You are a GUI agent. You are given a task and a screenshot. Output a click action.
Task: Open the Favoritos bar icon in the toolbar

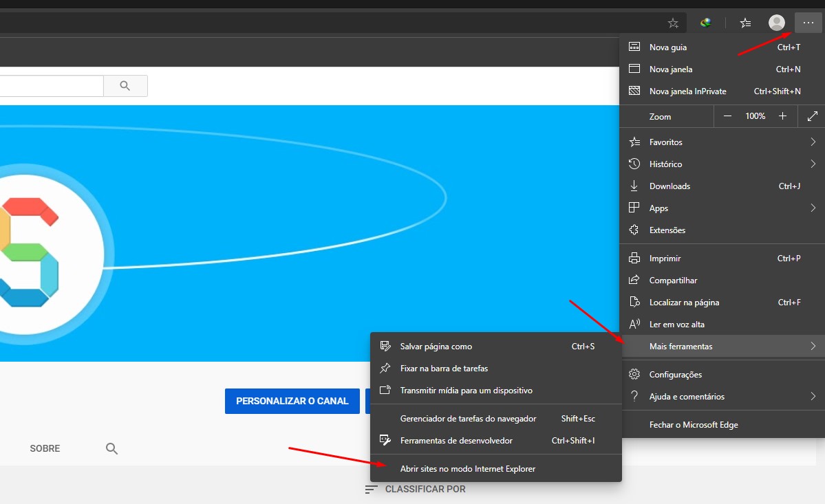[744, 23]
